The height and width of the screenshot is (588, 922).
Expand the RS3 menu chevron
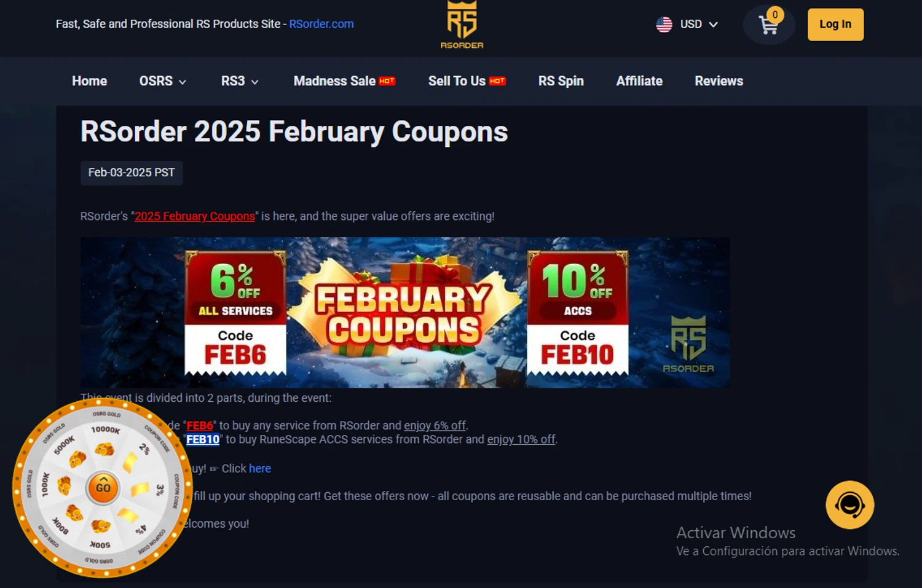coord(254,82)
